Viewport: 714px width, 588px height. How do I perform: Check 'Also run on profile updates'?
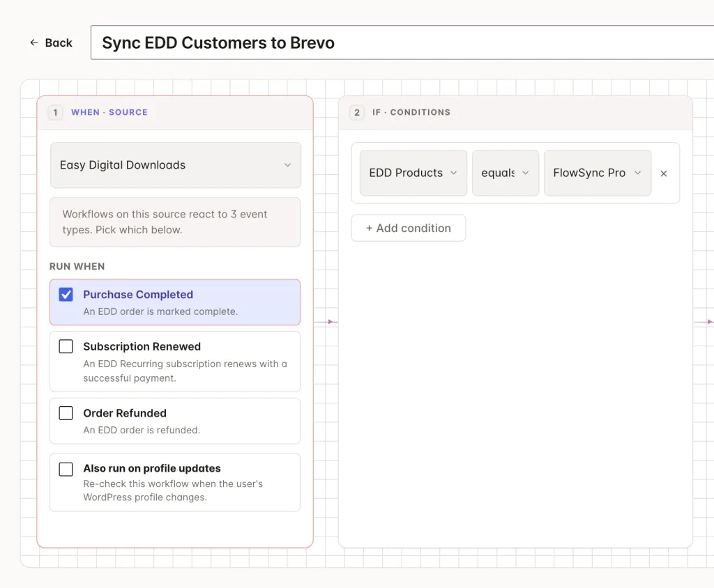click(x=66, y=470)
